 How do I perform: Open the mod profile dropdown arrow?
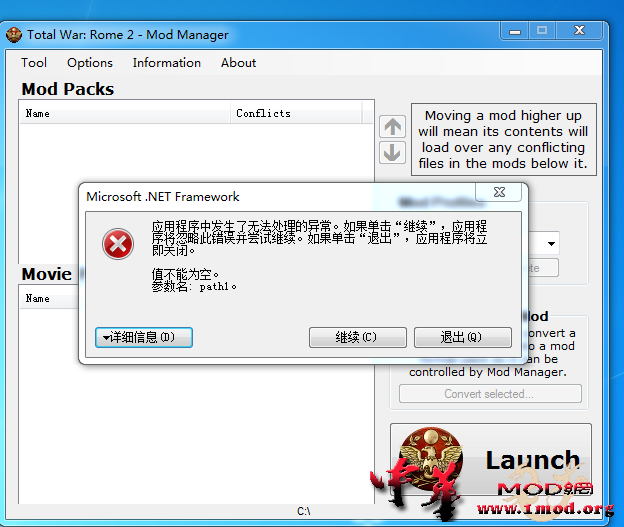click(x=551, y=244)
